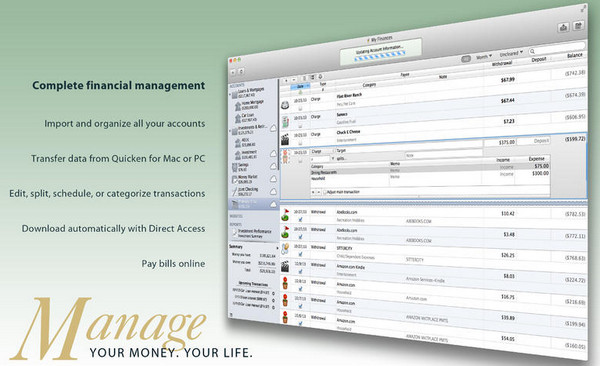This screenshot has height=366, width=600.
Task: Click the golf flag icon on $3.48 AbeBooks row
Action: [x=285, y=232]
